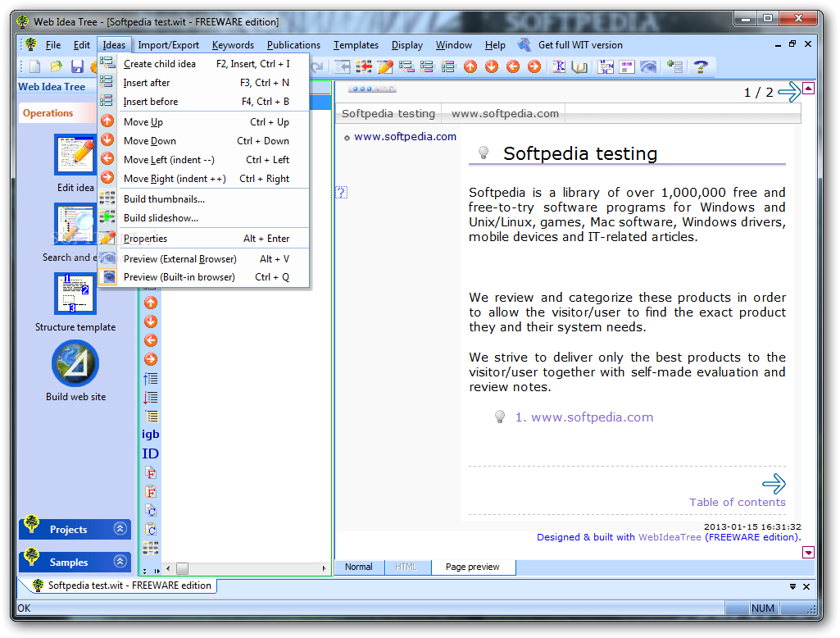This screenshot has height=638, width=840.
Task: Click the ID icon in vertical toolbar
Action: coord(151,453)
